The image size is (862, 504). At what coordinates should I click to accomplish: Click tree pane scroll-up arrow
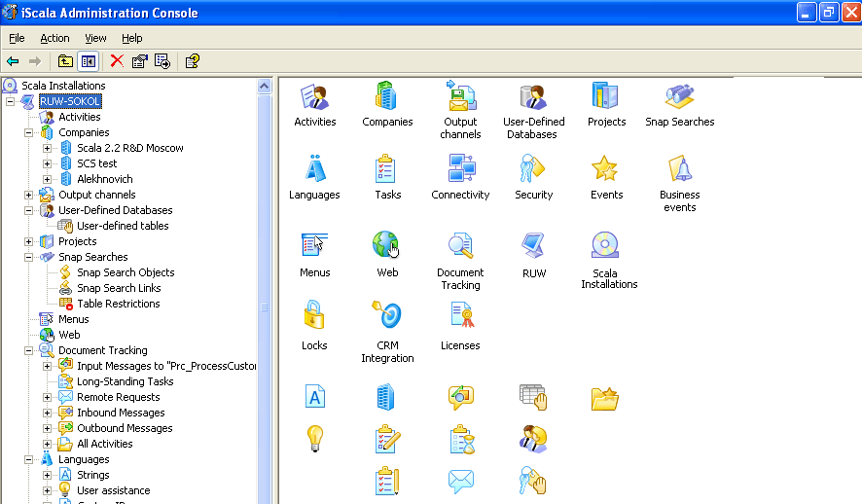(x=264, y=87)
